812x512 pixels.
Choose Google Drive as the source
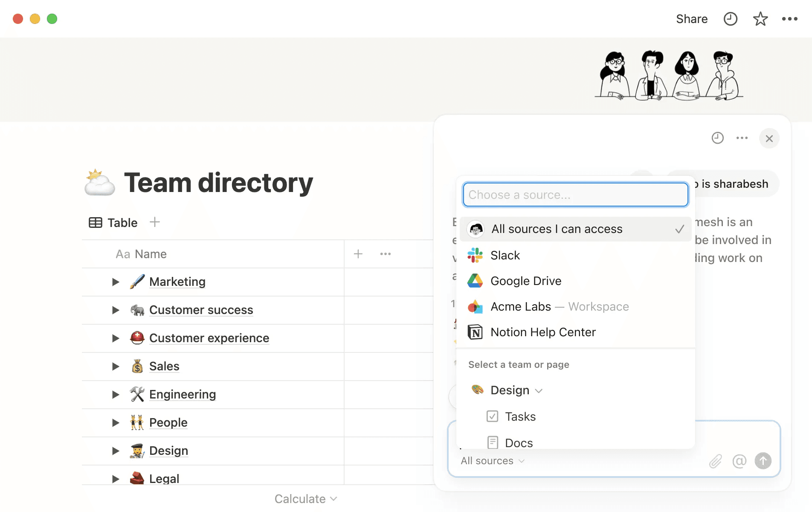525,281
